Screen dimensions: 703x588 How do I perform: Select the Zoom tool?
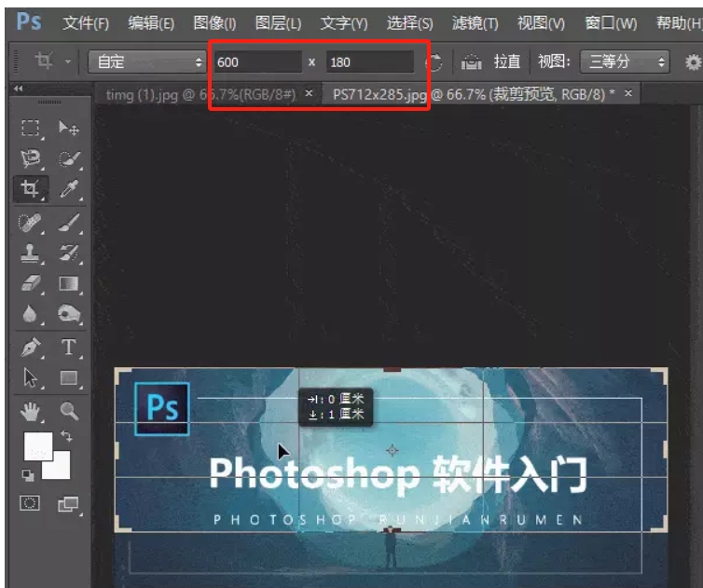pyautogui.click(x=69, y=411)
